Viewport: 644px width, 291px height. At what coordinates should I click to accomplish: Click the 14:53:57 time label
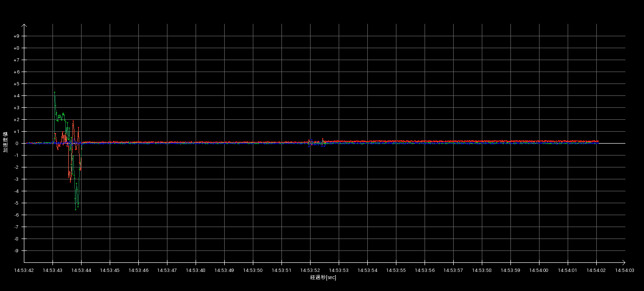(x=453, y=270)
